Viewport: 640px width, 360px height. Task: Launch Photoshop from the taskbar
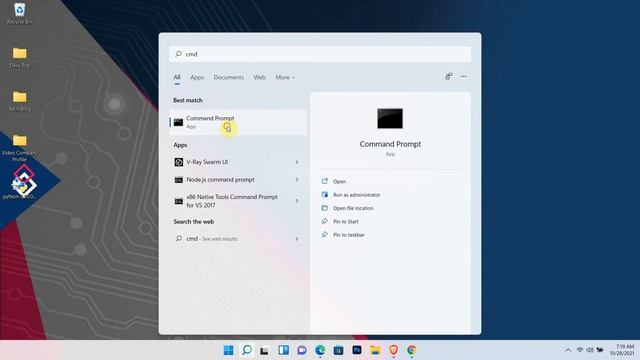357,350
